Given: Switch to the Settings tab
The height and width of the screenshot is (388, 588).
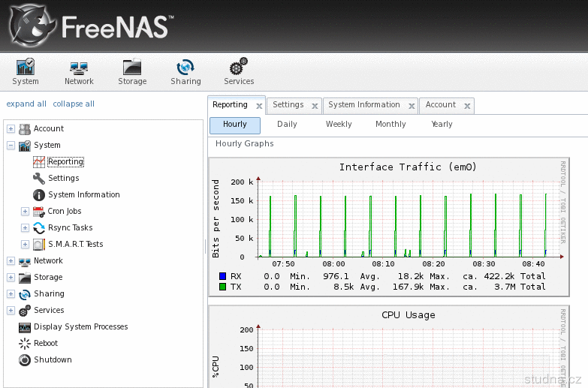Looking at the screenshot, I should pyautogui.click(x=288, y=105).
